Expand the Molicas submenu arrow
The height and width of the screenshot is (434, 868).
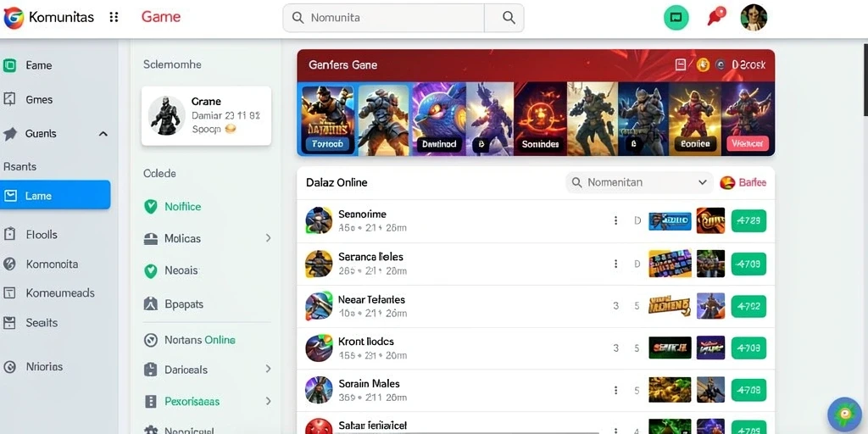tap(269, 238)
